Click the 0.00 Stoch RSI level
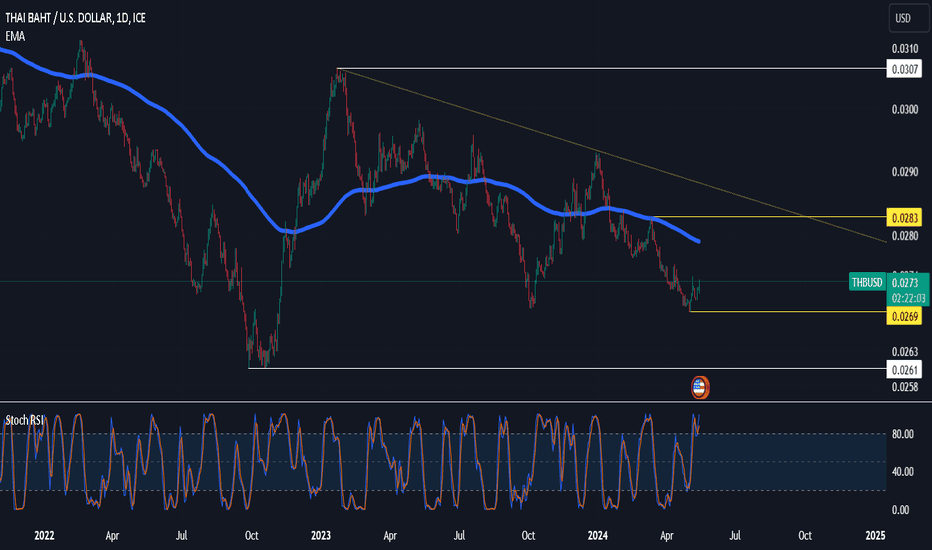Viewport: 932px width, 550px height. (900, 510)
